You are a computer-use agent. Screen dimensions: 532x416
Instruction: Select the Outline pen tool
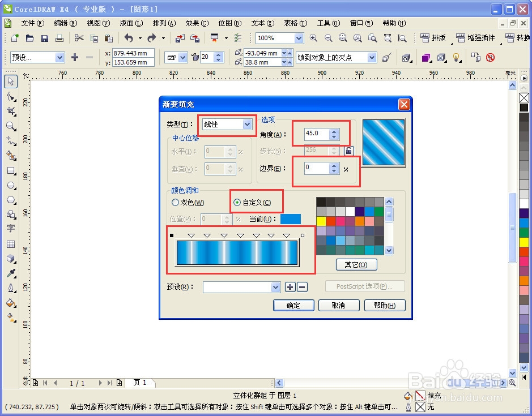[11, 288]
